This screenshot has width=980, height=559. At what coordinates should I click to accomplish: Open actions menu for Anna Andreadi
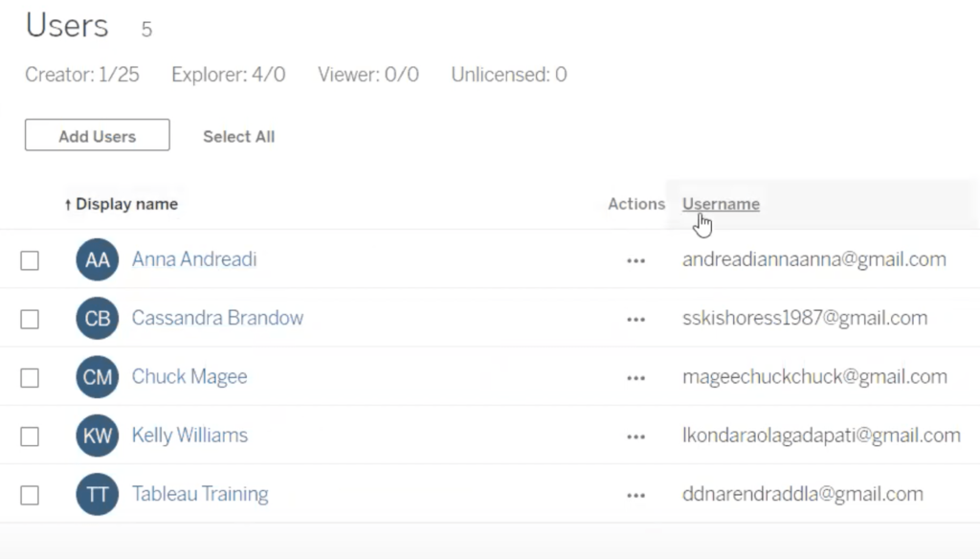(635, 260)
